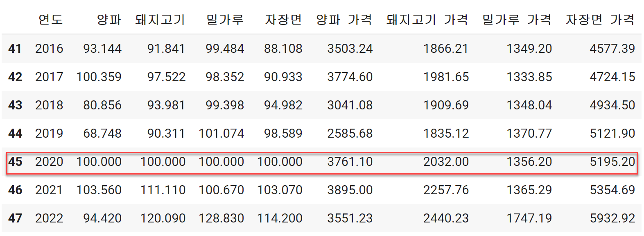Click the value 1909.69
The image size is (644, 236).
(x=446, y=105)
